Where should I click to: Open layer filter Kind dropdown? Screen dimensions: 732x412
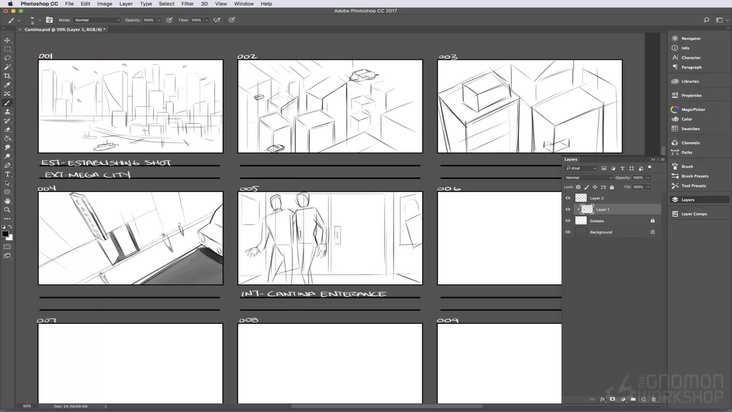point(581,168)
